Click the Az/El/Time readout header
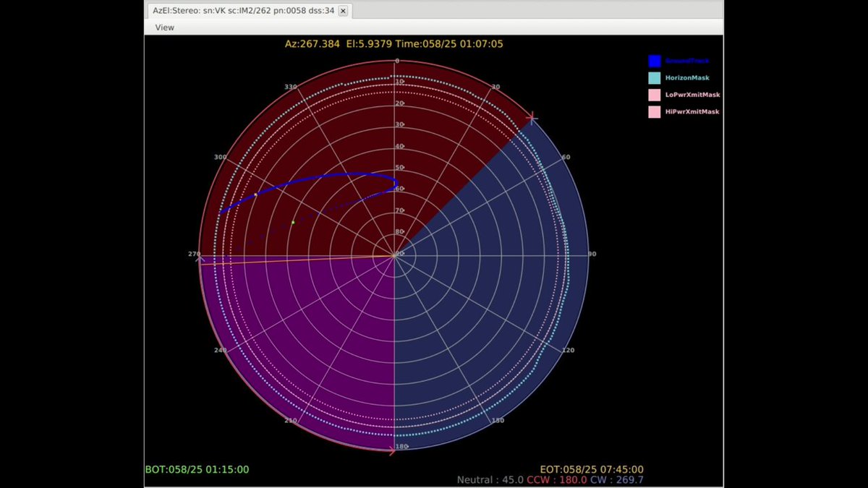Viewport: 868px width, 488px height. point(394,44)
